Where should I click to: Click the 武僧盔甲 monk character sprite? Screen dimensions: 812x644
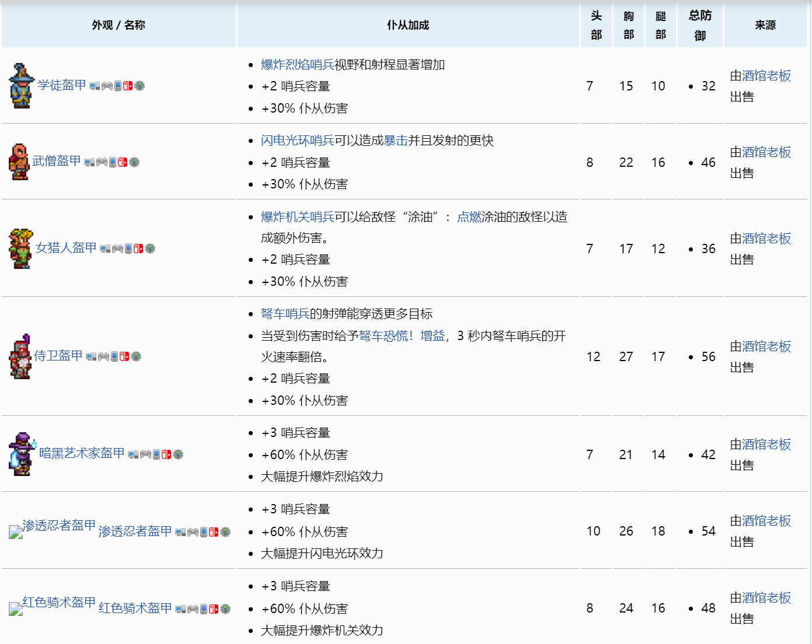19,162
